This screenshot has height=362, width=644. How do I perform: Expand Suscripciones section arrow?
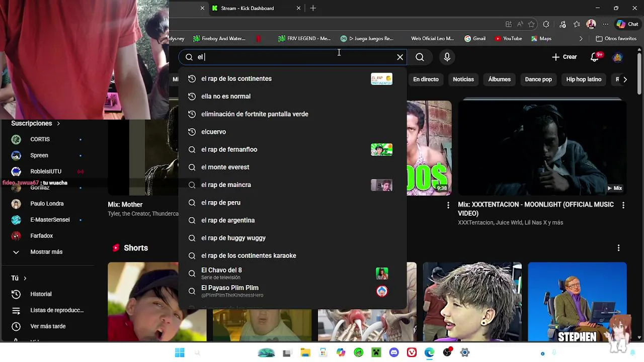pos(58,123)
